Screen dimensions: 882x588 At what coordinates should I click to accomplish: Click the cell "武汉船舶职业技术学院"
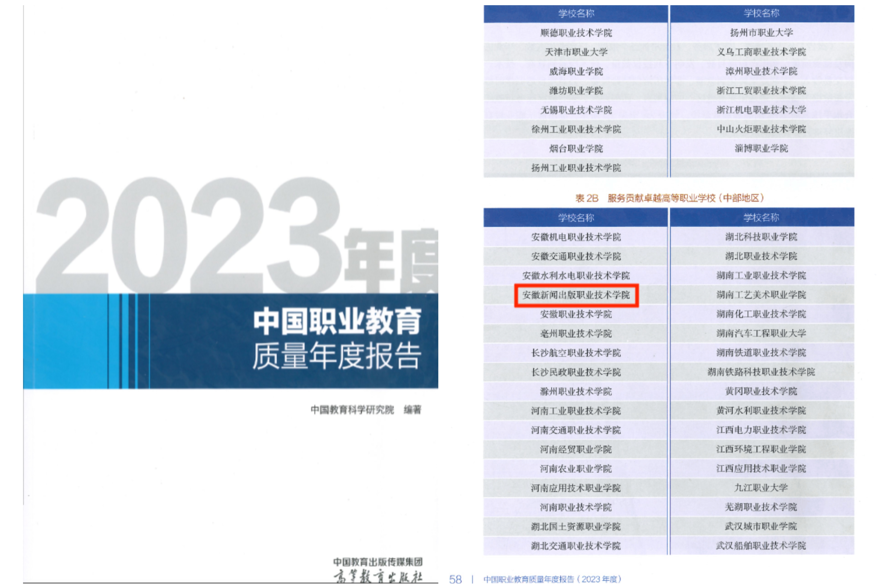point(761,546)
